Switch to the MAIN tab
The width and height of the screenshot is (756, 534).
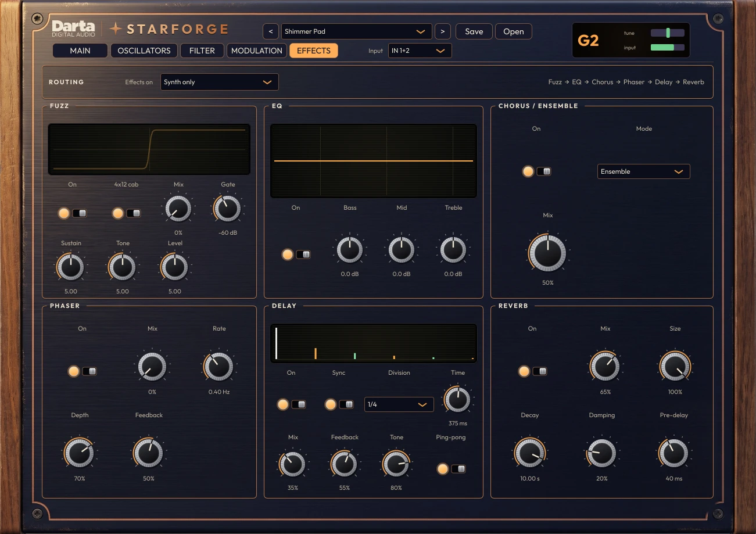click(80, 51)
